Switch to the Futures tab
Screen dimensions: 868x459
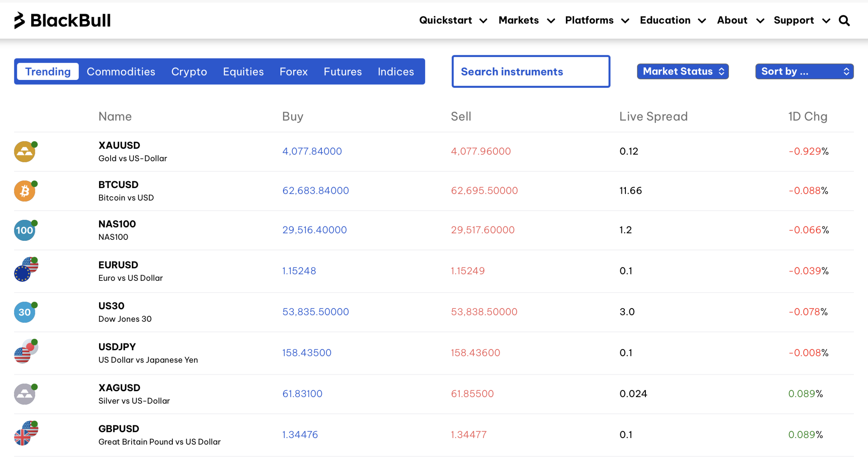coord(342,71)
